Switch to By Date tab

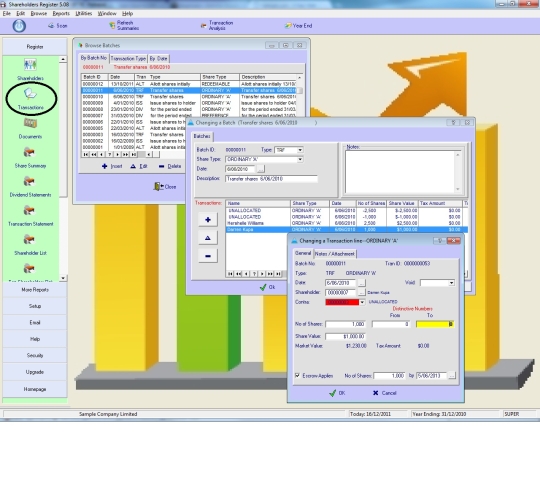click(158, 59)
